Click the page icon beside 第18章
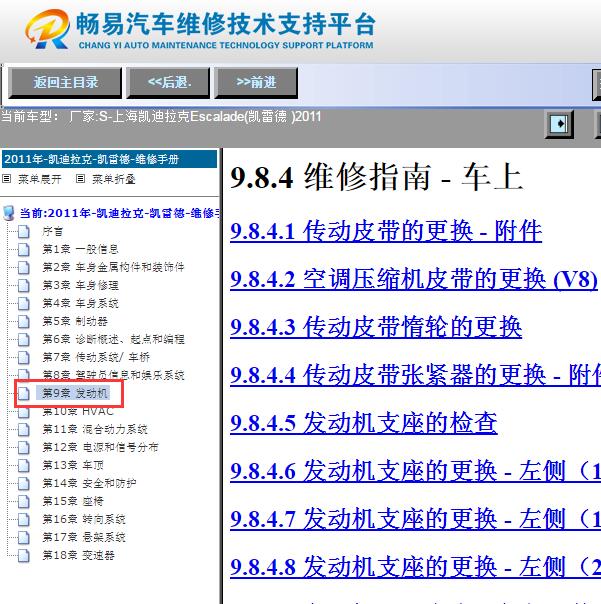 24,555
